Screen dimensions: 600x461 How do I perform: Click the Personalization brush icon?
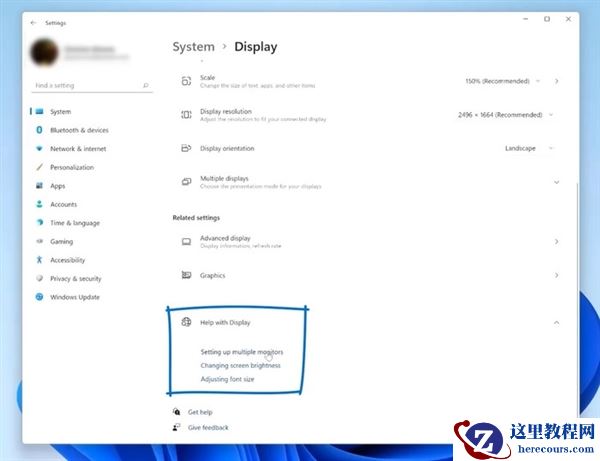pos(39,167)
